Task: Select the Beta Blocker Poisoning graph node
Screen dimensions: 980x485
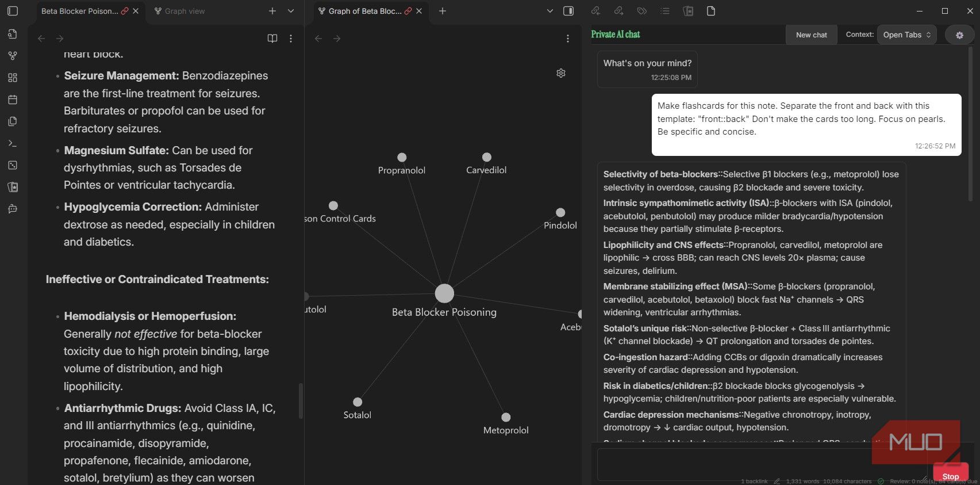Action: [x=444, y=293]
